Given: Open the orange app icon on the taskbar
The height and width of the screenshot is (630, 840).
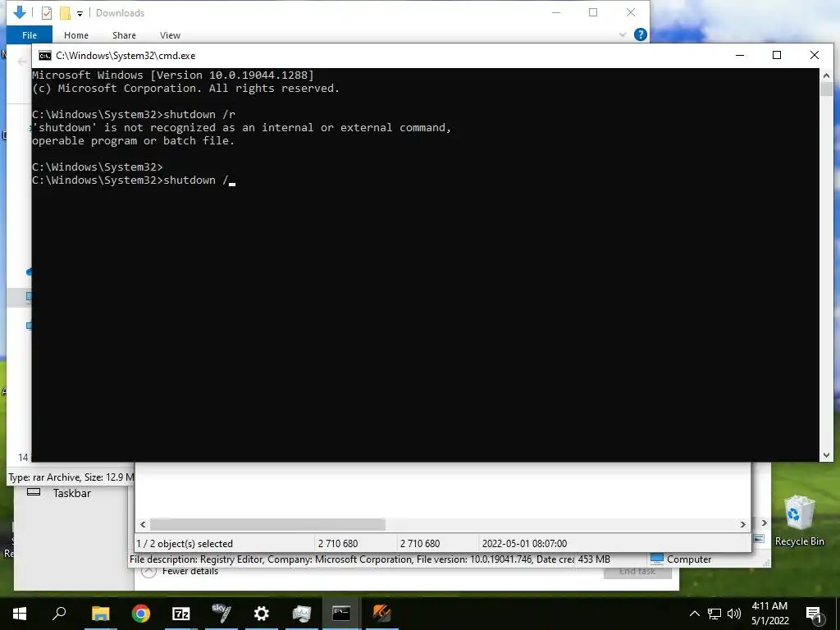Looking at the screenshot, I should 381,614.
